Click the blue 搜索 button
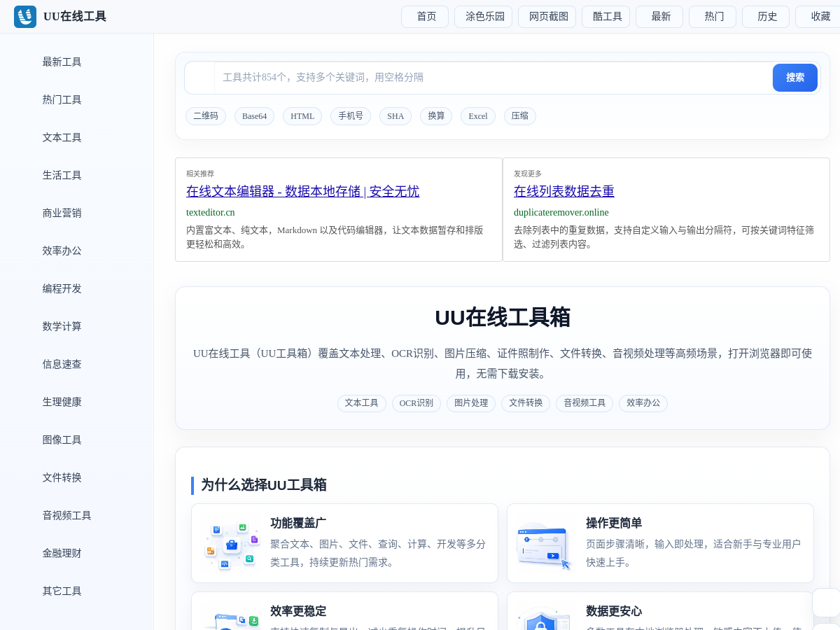The image size is (840, 630). 795,78
